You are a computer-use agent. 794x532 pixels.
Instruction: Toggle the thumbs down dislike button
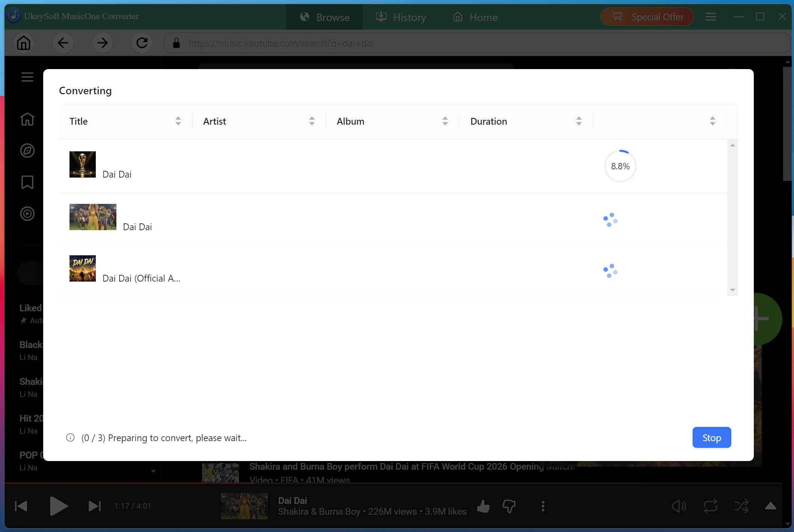[509, 506]
